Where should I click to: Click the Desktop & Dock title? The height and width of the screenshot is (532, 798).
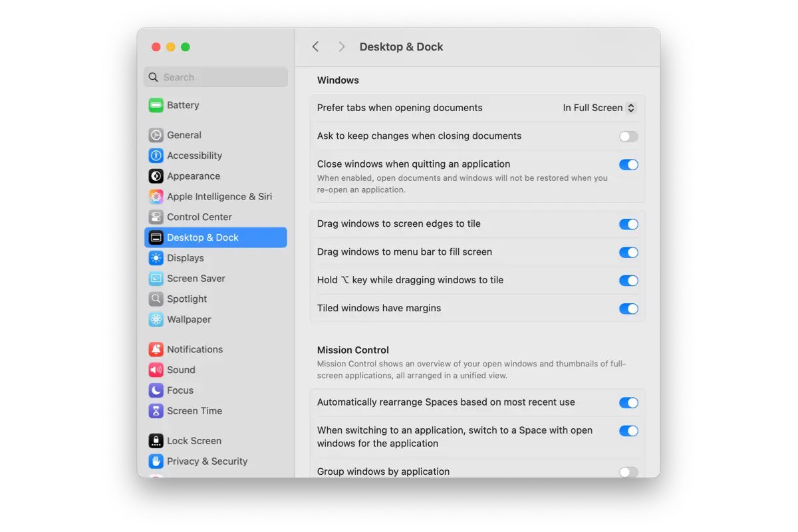click(401, 47)
